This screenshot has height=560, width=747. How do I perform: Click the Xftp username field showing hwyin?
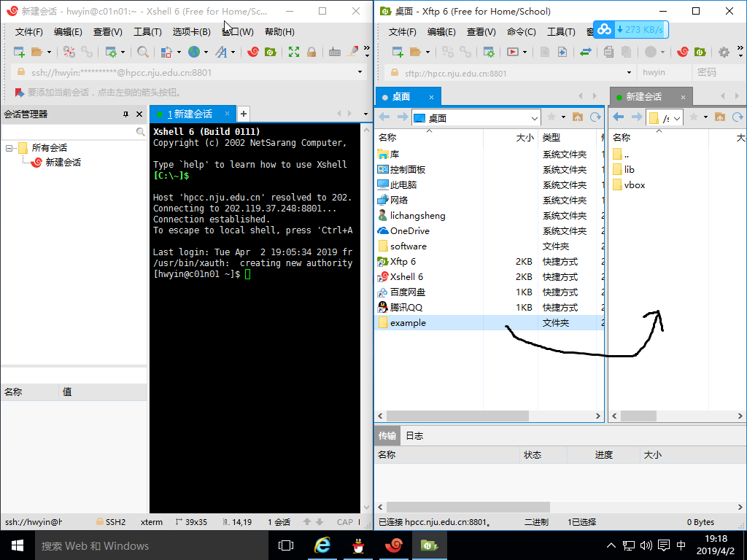pyautogui.click(x=664, y=72)
